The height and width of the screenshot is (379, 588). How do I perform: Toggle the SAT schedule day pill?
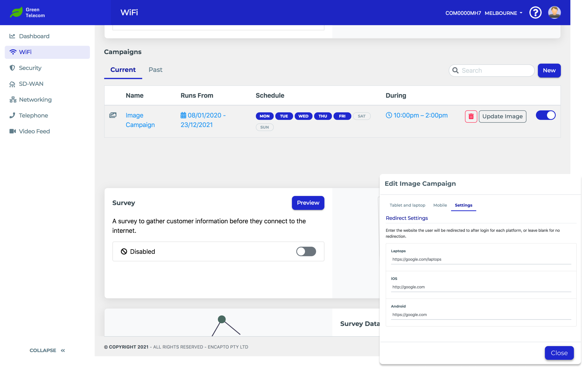point(361,116)
